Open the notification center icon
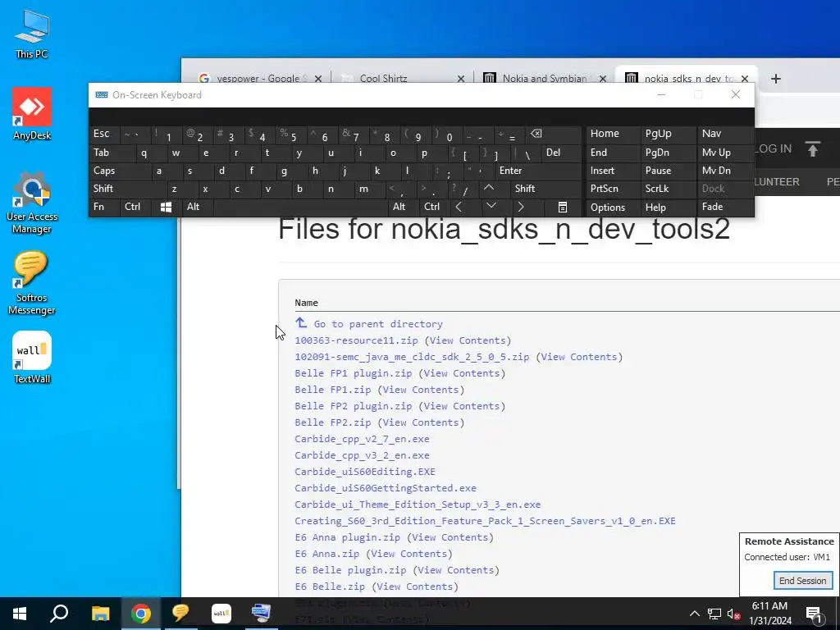 [x=814, y=614]
